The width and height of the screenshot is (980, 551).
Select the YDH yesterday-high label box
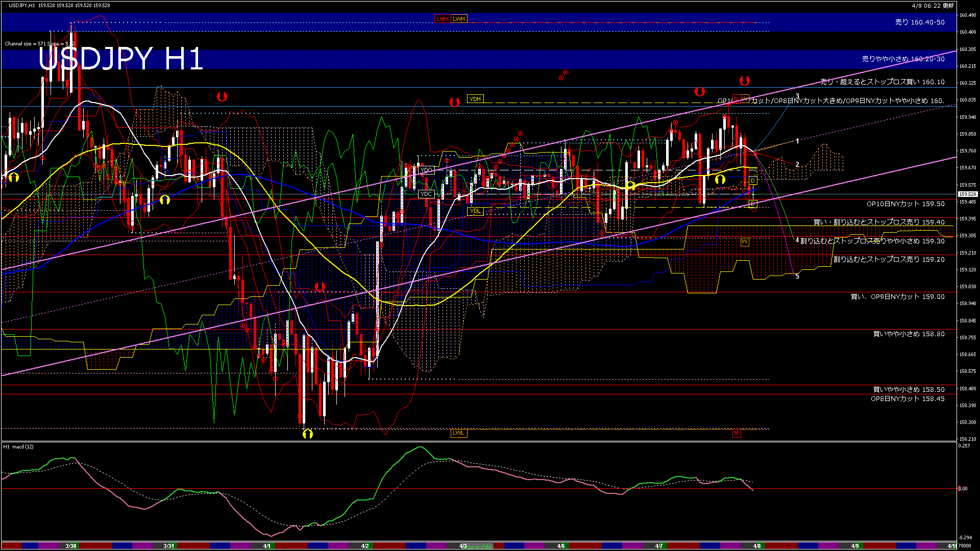tap(475, 98)
